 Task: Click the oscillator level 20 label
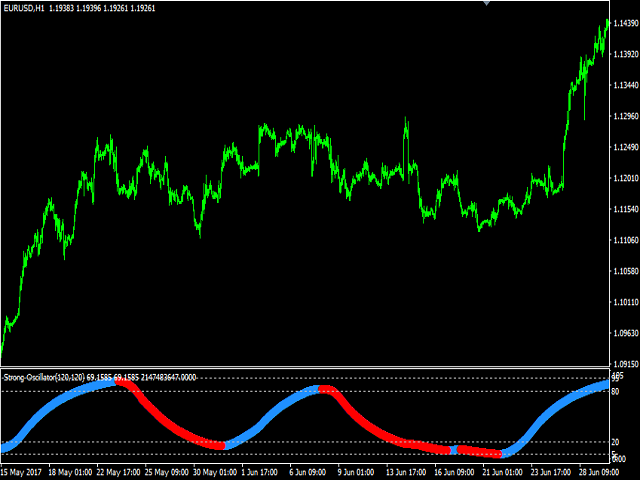pos(615,442)
